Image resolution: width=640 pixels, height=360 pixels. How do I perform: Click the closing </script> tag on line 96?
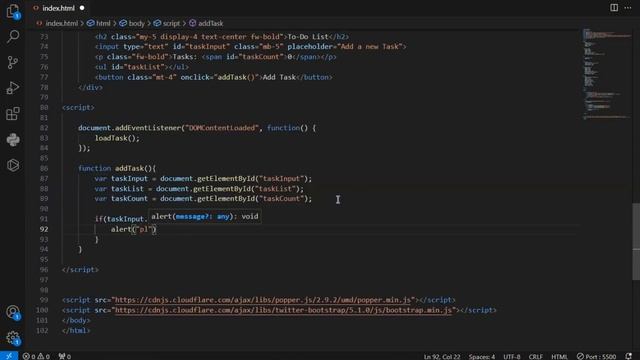click(80, 269)
